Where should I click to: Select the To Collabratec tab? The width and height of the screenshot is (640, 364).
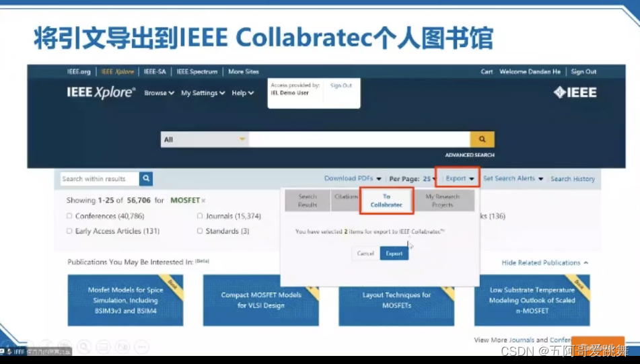[386, 201]
